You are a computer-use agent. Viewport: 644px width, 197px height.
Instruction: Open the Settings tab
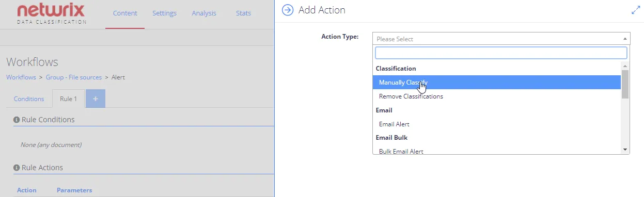(164, 13)
